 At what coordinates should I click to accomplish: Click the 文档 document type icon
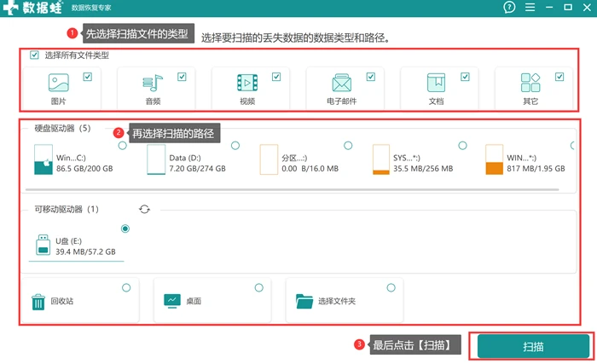click(436, 83)
